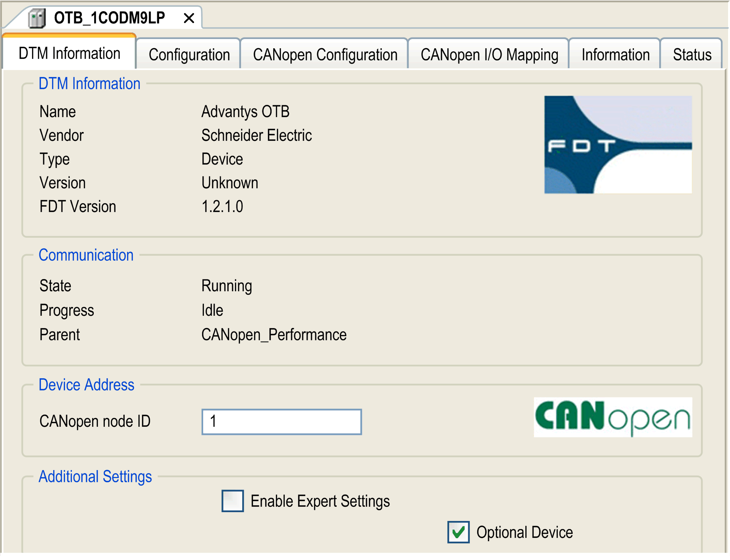Click the Running state value
The height and width of the screenshot is (560, 730).
coord(226,286)
